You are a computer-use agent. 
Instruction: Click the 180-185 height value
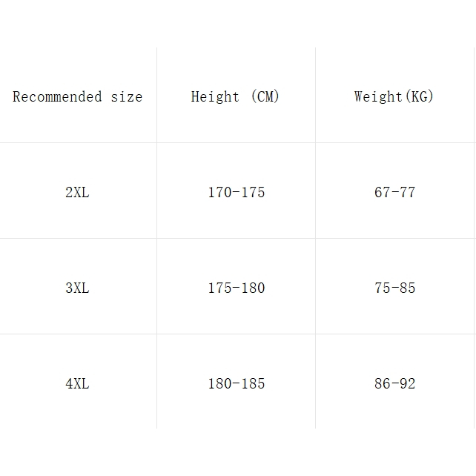(x=236, y=384)
